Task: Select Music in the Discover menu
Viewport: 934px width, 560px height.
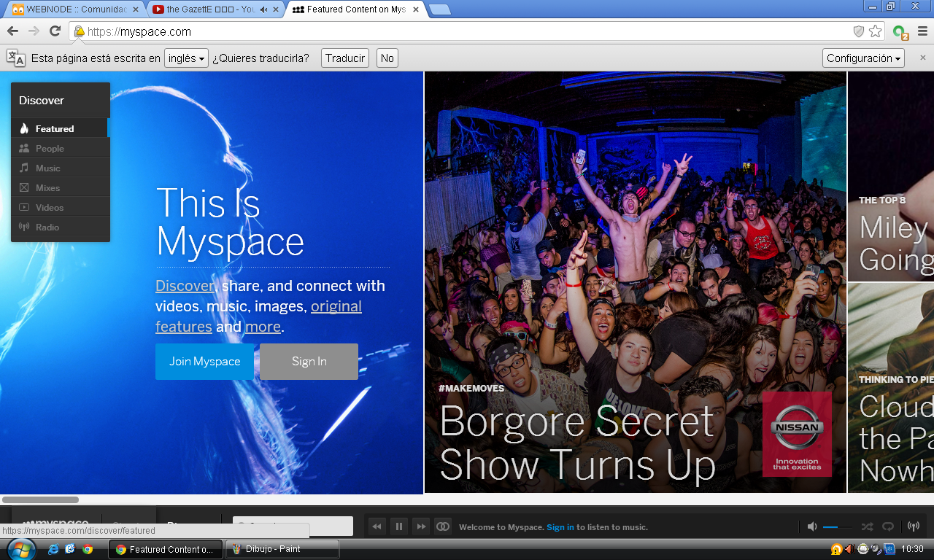Action: [60, 168]
